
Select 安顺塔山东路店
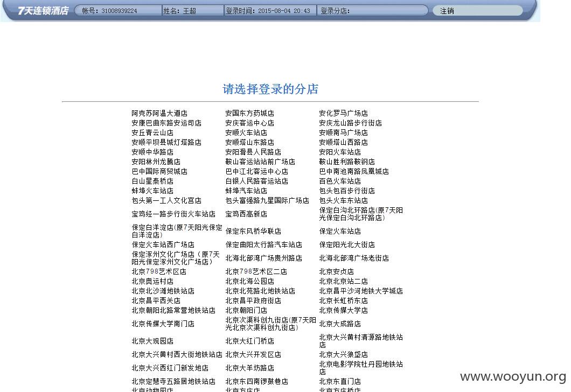pos(250,142)
